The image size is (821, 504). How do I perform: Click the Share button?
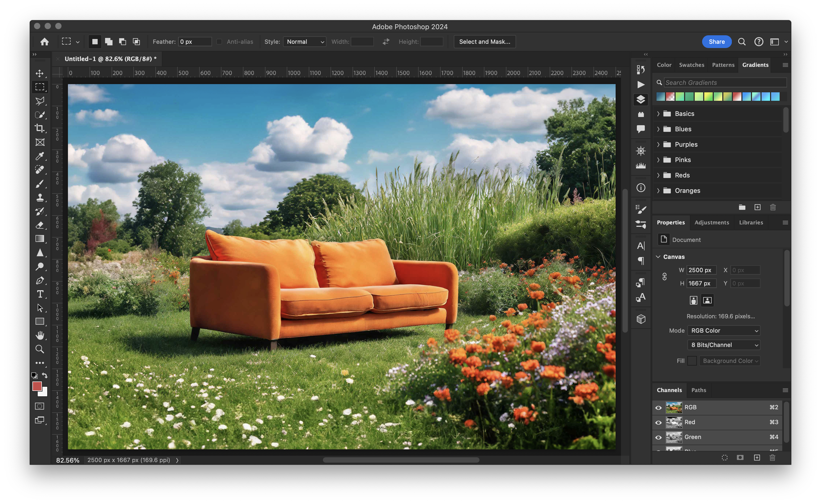click(716, 42)
